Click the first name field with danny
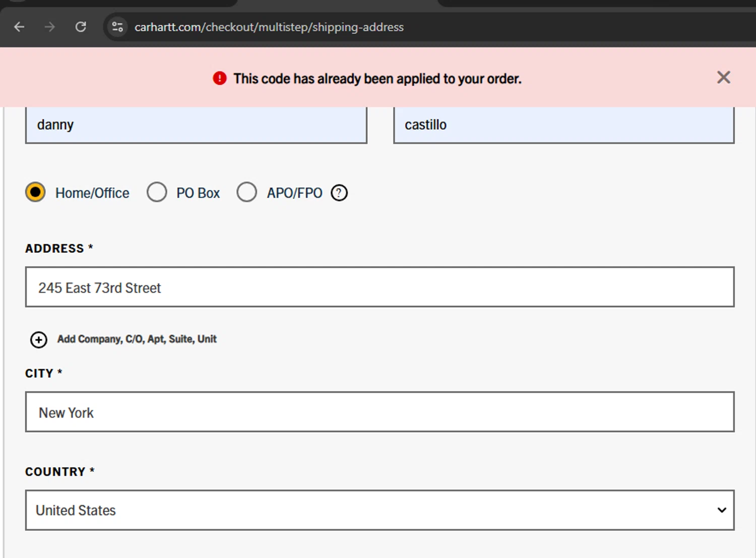The width and height of the screenshot is (756, 558). tap(196, 125)
